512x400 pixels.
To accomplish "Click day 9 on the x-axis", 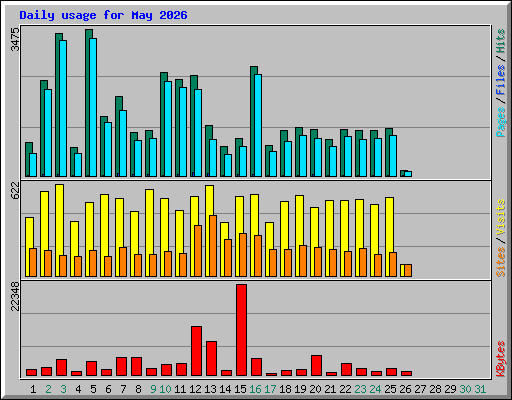I will click(x=153, y=389).
